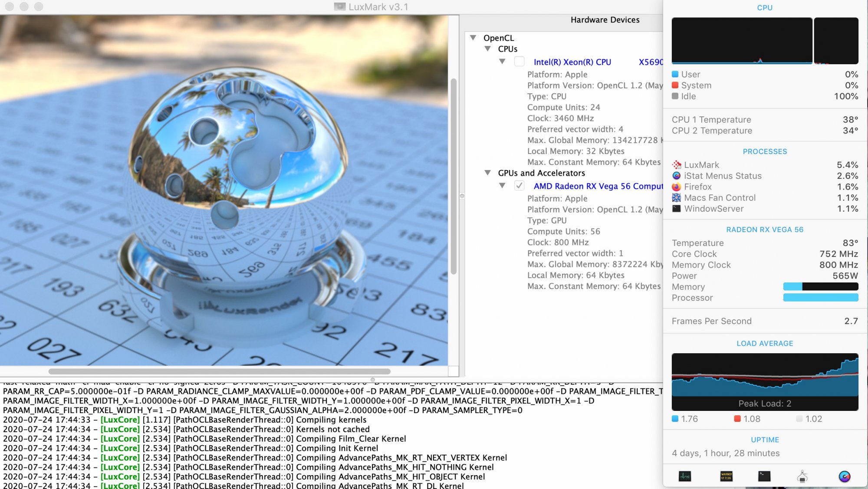
Task: Collapse the OpenCL tree node
Action: [473, 38]
